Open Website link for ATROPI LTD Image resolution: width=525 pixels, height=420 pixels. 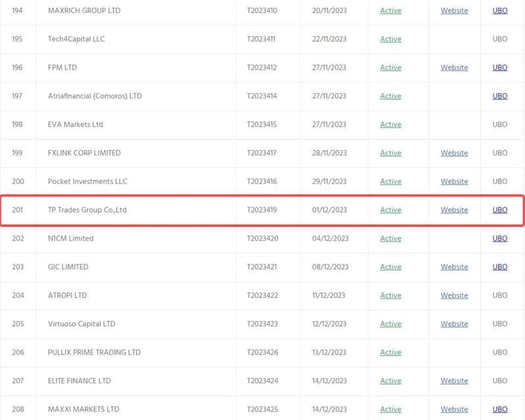(454, 295)
